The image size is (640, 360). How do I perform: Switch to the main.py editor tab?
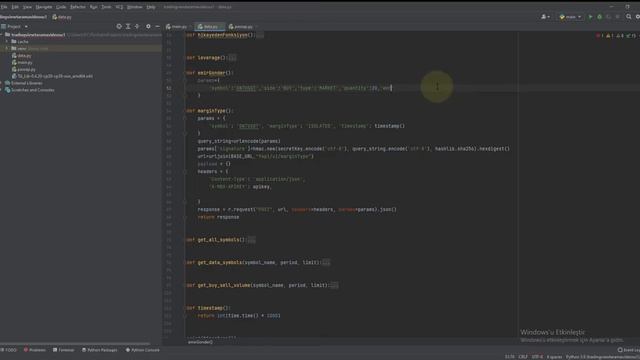(179, 27)
